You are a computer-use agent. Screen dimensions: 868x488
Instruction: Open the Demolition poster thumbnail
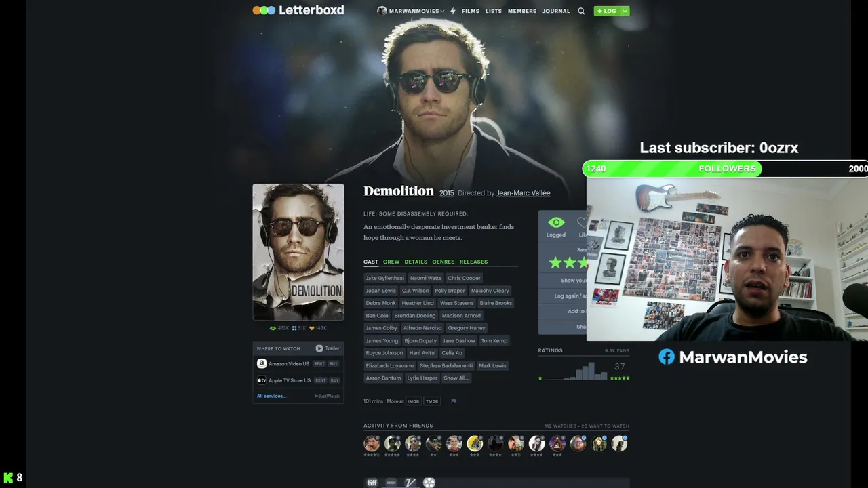tap(298, 251)
